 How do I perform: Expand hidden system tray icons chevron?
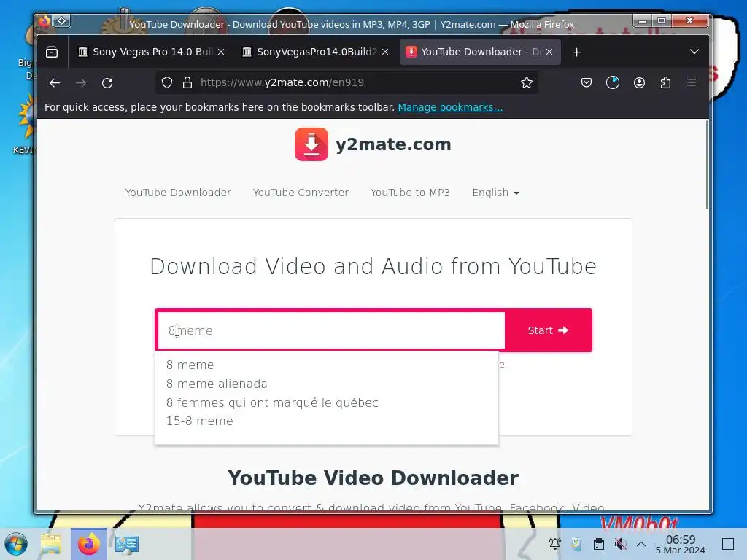tap(641, 544)
